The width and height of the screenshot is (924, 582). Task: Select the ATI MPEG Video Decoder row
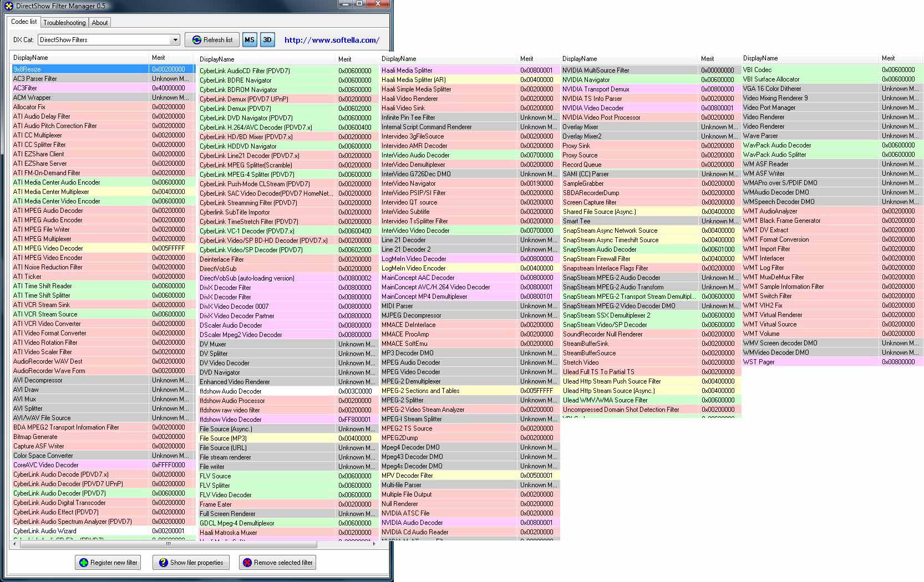[x=104, y=248]
